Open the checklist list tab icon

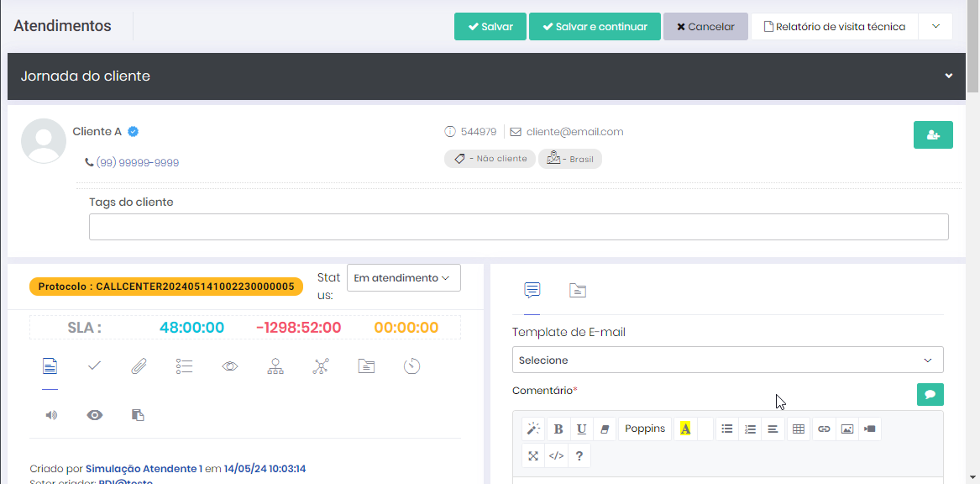click(185, 366)
